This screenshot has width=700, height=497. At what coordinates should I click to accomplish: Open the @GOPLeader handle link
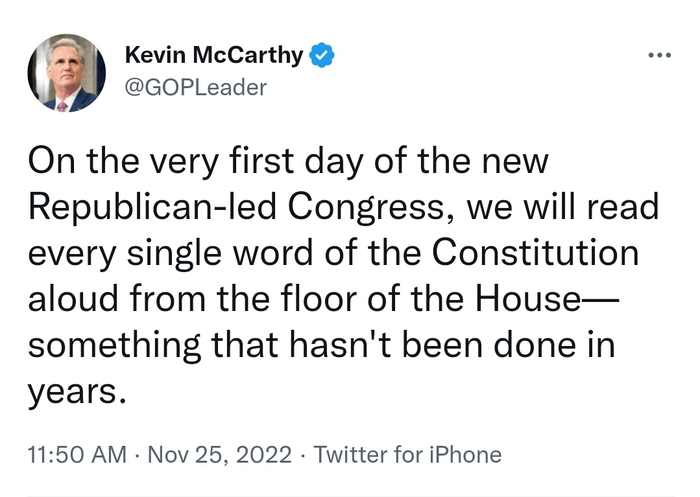click(195, 88)
